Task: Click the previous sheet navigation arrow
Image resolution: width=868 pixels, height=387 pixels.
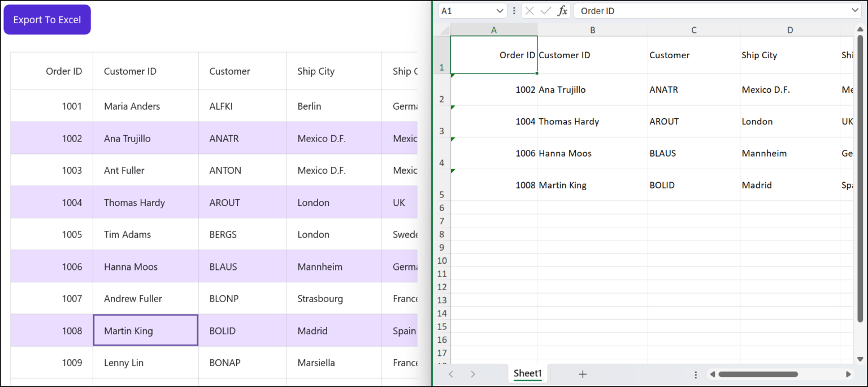Action: pos(450,373)
